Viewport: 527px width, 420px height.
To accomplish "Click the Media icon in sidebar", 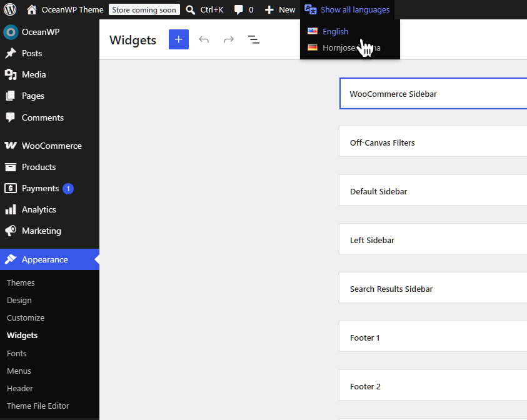I will coord(11,74).
